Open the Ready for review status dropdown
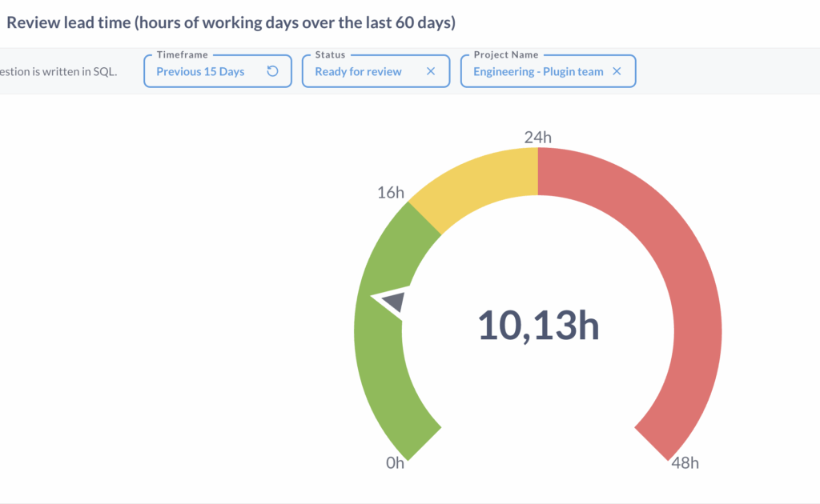The image size is (820, 504). [x=358, y=71]
